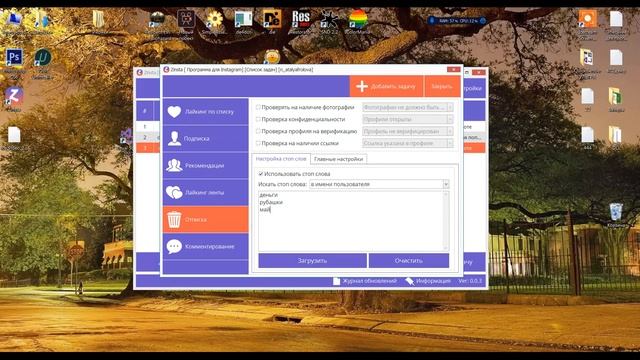Open the Информация link
Screen dimensions: 640x360
tap(433, 281)
